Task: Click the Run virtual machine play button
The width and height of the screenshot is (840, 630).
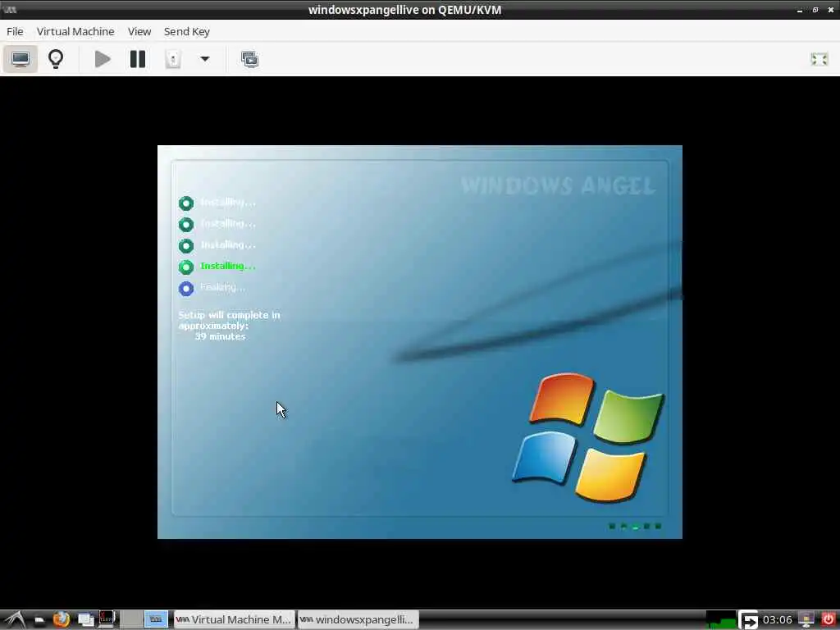Action: pos(103,59)
